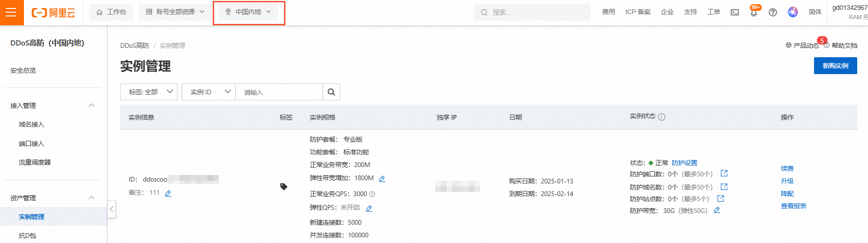Click 防护套餐 专业版 text
This screenshot has height=243, width=868.
[336, 139]
